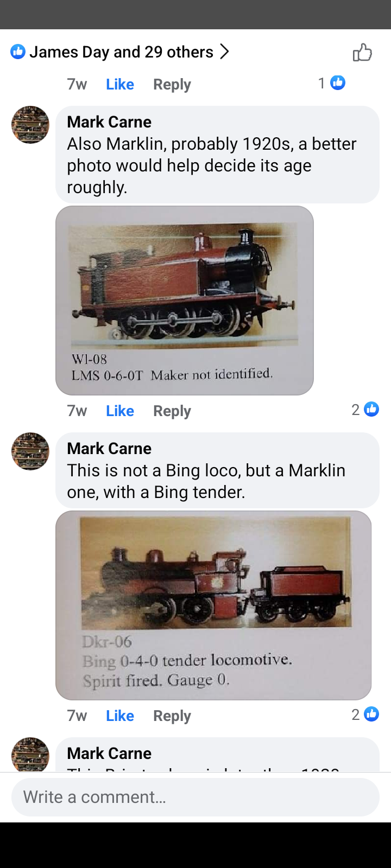Screen dimensions: 391x868
Task: Open Mark Carne's avatar on the Bing loco comment
Action: tap(30, 451)
